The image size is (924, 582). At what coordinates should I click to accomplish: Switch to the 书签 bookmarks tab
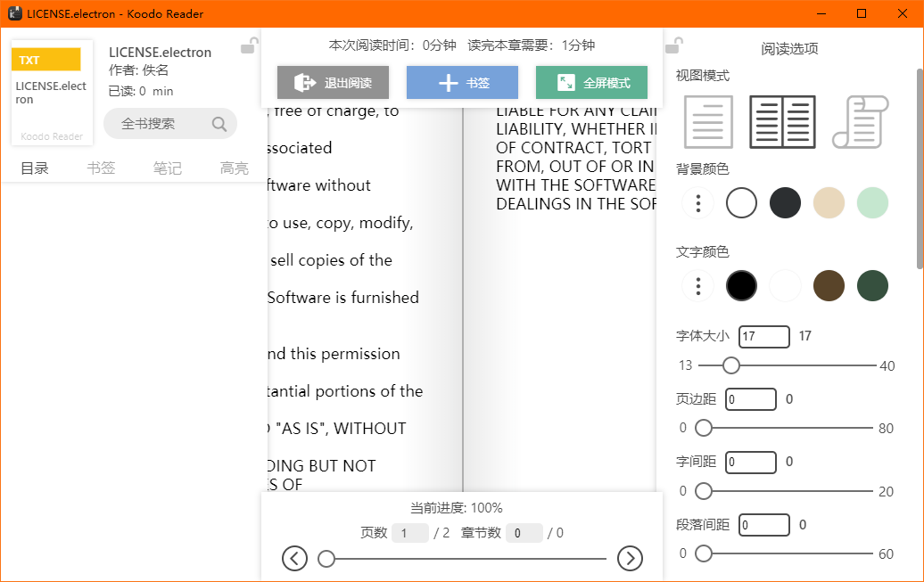click(x=101, y=167)
